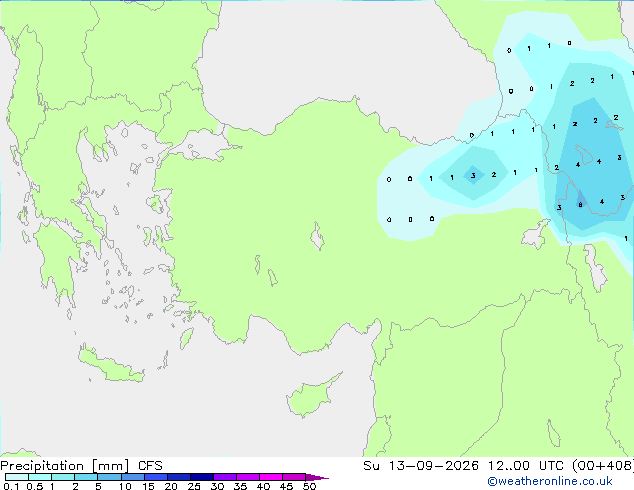
Task: Click the '0.1' legend scale label
Action: coord(11,486)
